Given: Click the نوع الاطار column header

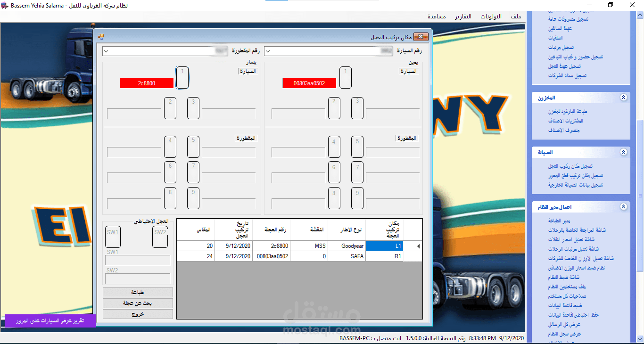Looking at the screenshot, I should tap(347, 229).
